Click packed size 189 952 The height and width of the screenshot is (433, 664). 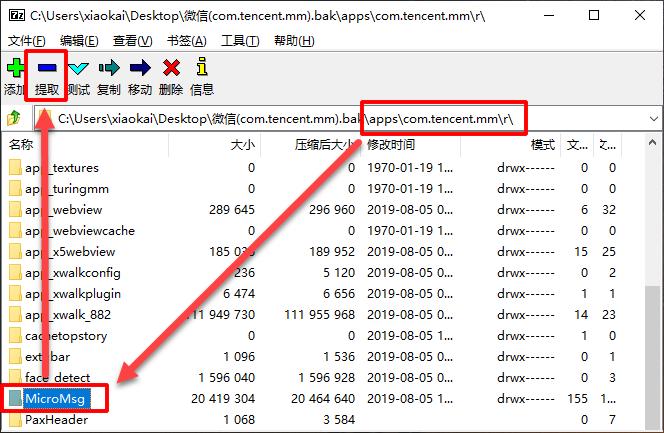pos(332,252)
